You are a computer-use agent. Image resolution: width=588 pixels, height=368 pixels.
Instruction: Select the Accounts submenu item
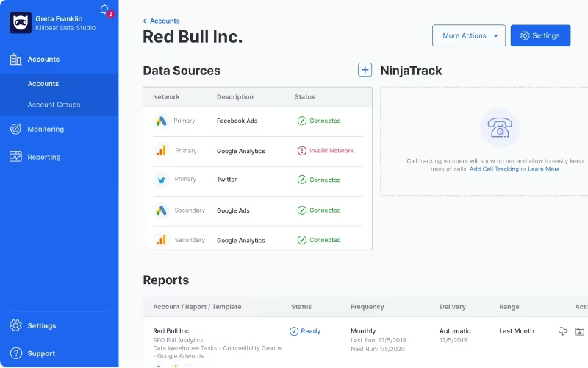coord(43,84)
